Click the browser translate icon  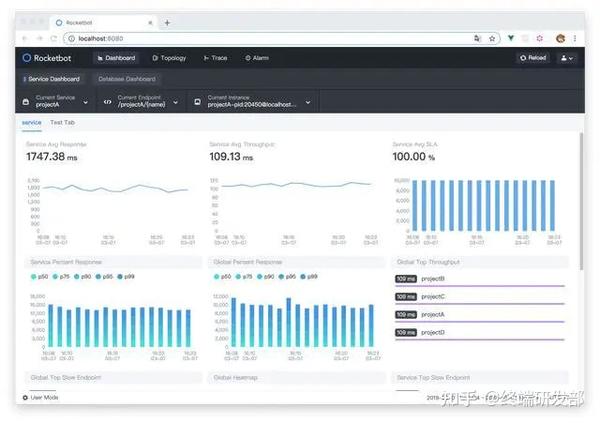477,38
